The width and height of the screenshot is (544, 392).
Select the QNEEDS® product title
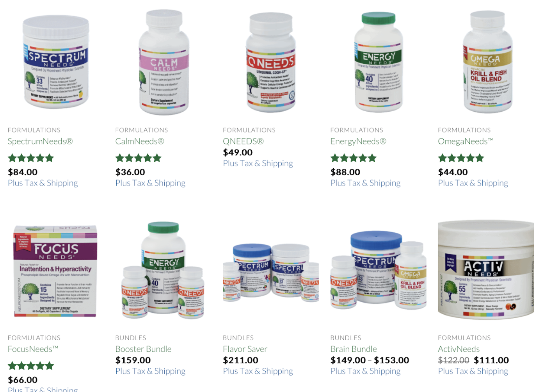(243, 141)
